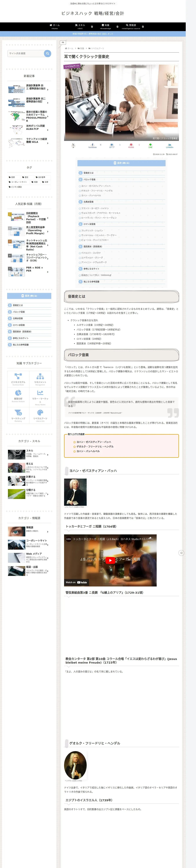Bookmark the article with Hatena B!

point(112,146)
